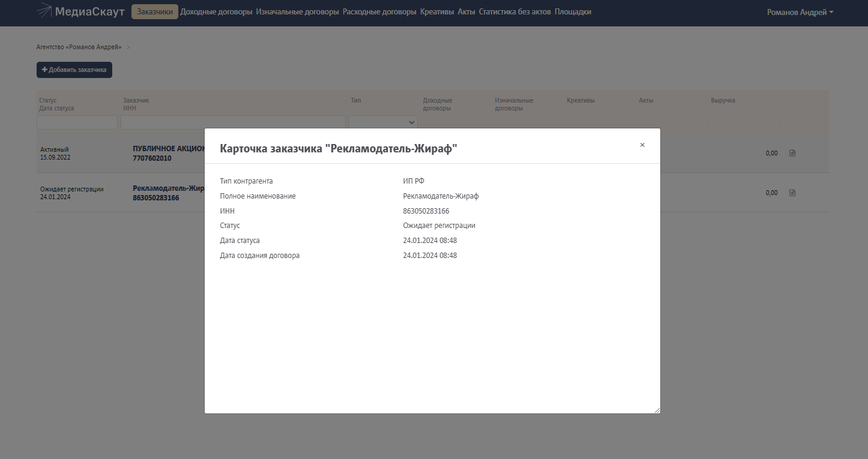This screenshot has height=459, width=868.
Task: Click the Дата статуса value in dialog
Action: (430, 241)
